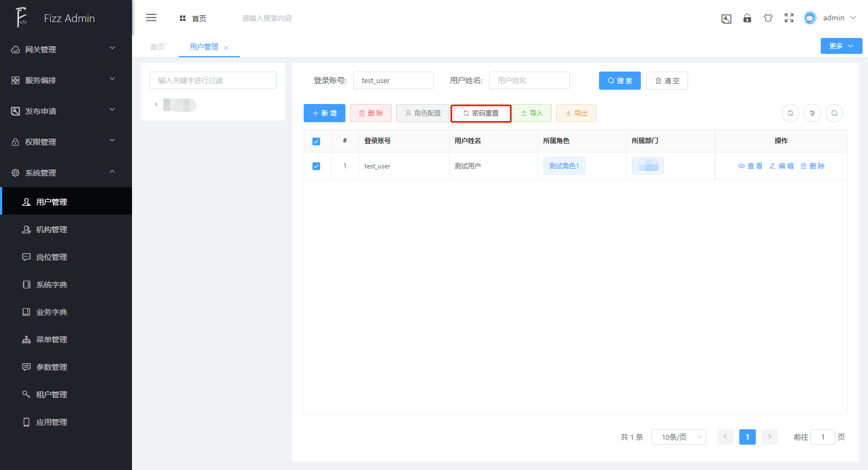
Task: Expand the 网关管理 sidebar menu
Action: pyautogui.click(x=66, y=50)
